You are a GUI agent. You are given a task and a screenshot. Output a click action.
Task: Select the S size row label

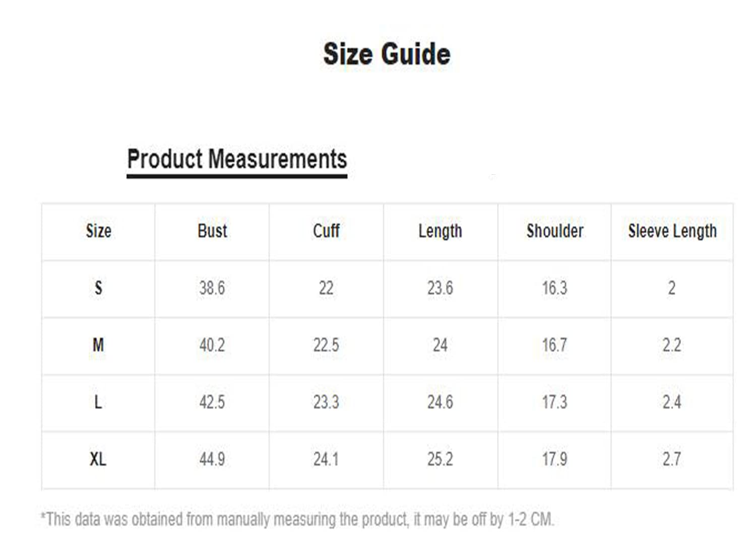98,288
